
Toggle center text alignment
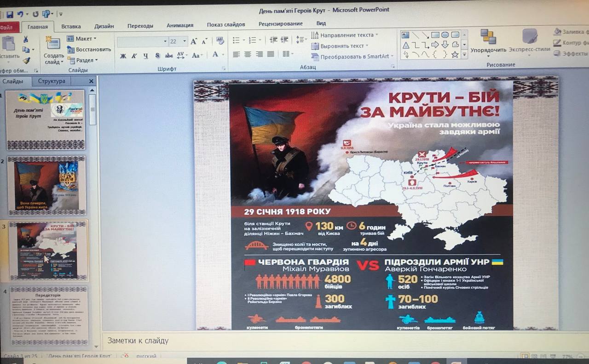248,54
